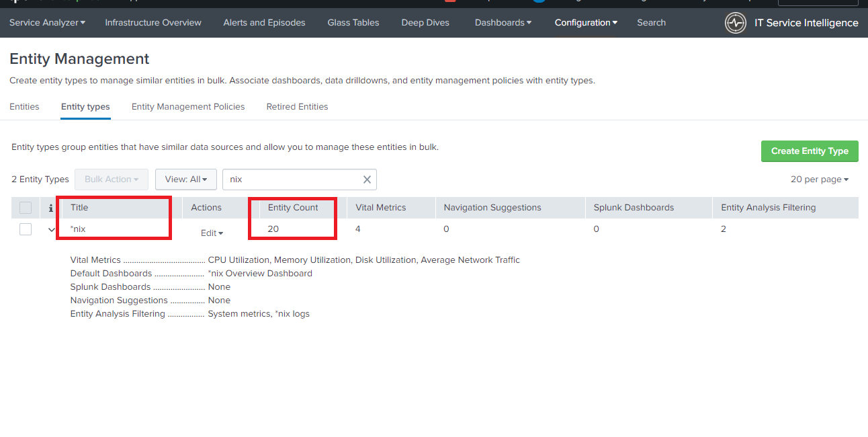Click 'System metrics, *nix logs' filtering text
This screenshot has width=868, height=437.
(x=259, y=314)
